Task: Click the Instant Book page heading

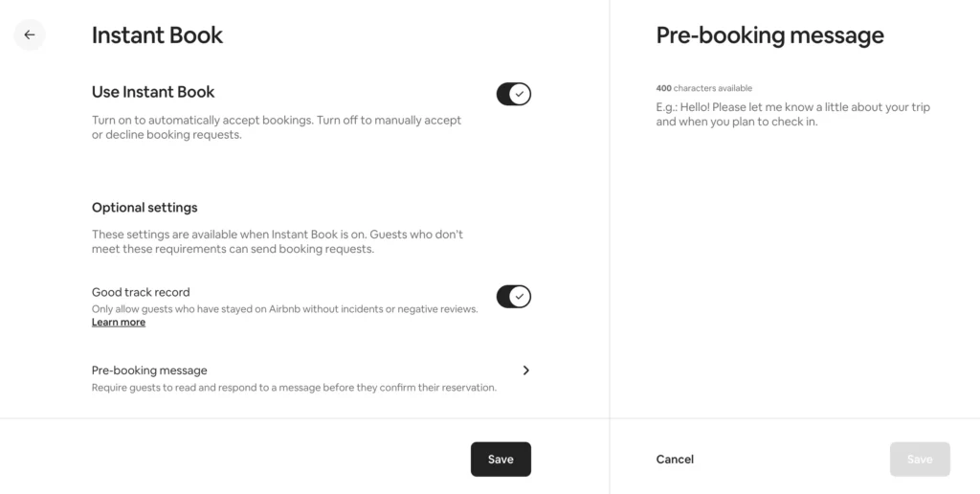Action: coord(157,35)
